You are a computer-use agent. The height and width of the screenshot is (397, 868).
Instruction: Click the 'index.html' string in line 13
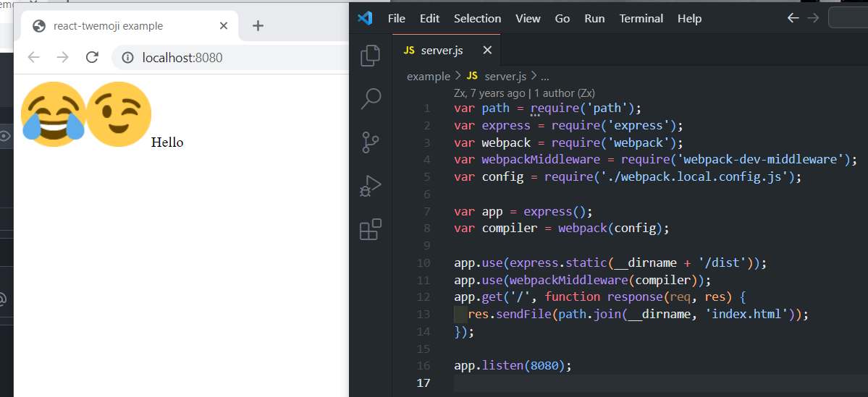746,314
